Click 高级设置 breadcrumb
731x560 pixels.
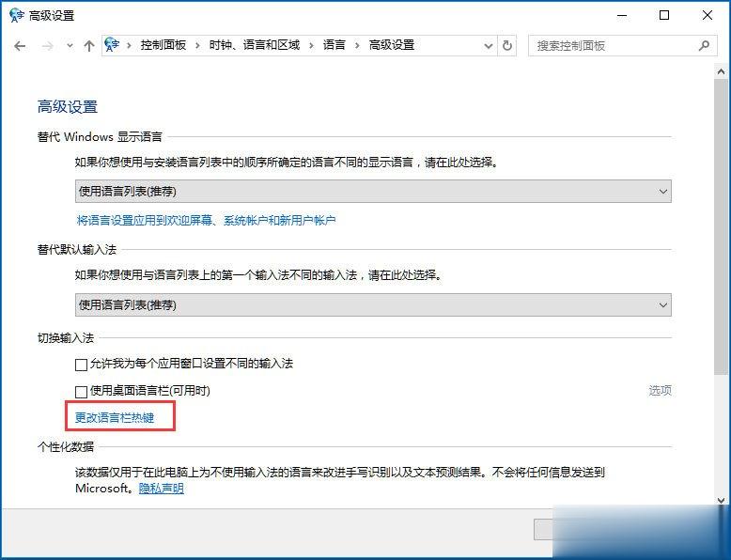click(x=392, y=45)
